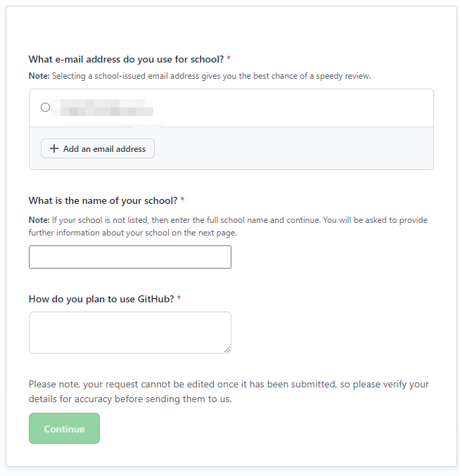Click bold "Note:" under the e-mail question

[39, 76]
